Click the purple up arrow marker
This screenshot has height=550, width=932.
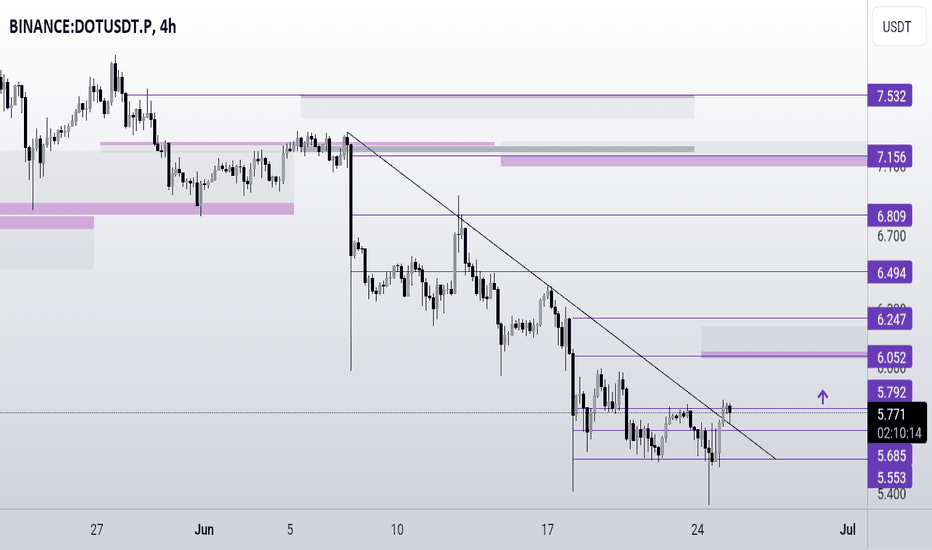823,397
